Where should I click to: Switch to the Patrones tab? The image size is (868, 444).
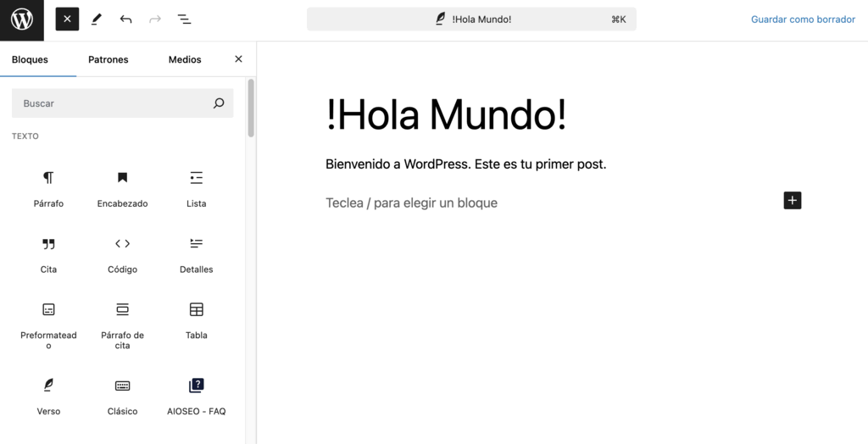click(x=108, y=59)
